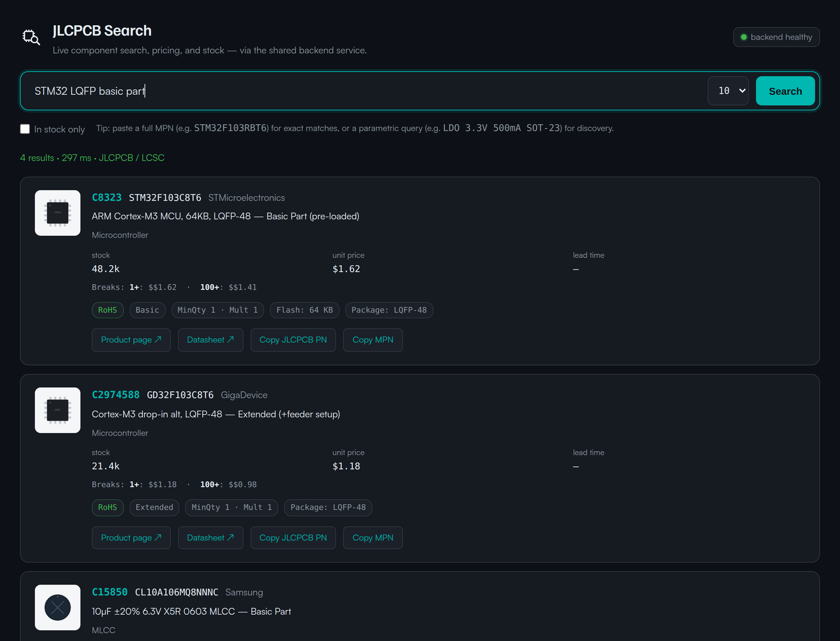Open the GD32F103C8T6 chip thumbnail
This screenshot has width=840, height=641.
click(58, 410)
